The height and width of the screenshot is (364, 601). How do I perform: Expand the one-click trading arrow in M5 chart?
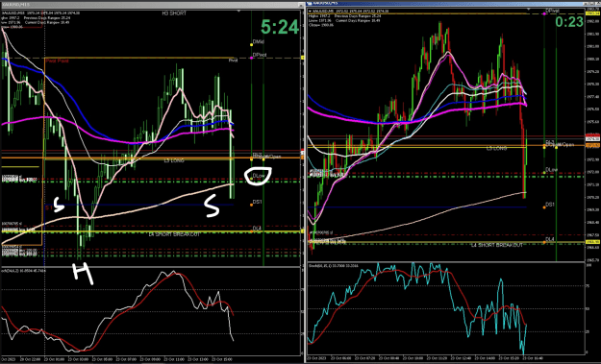tap(310, 12)
